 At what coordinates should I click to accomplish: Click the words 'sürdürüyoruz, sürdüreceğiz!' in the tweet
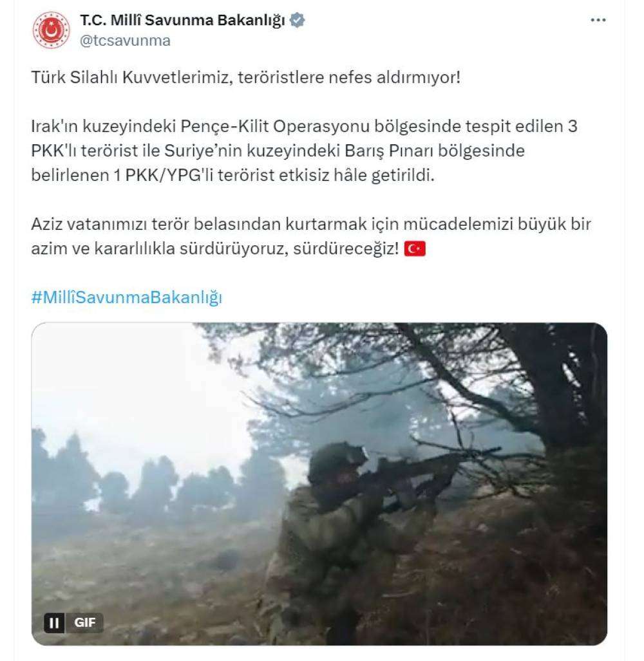coord(289,248)
